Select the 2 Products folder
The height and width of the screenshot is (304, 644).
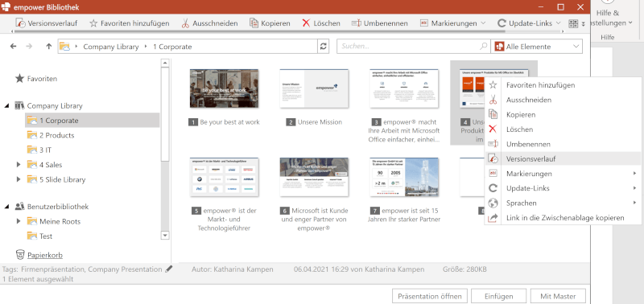(51, 135)
